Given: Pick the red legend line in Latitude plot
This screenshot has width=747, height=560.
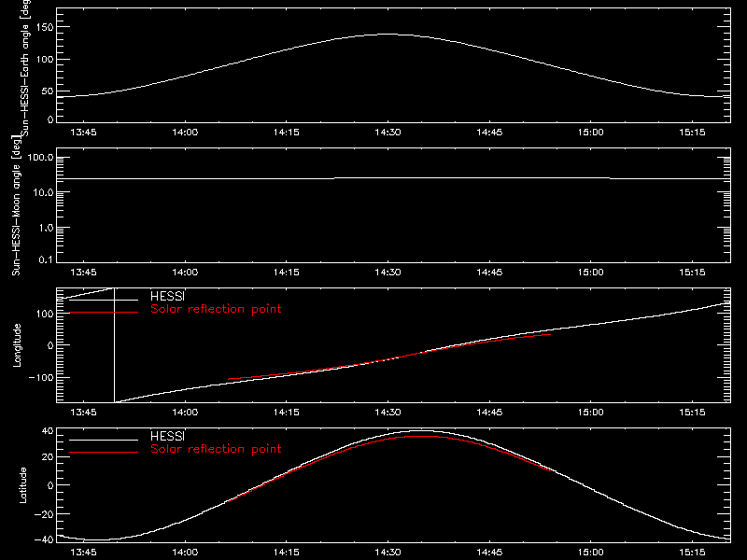Looking at the screenshot, I should tap(104, 452).
